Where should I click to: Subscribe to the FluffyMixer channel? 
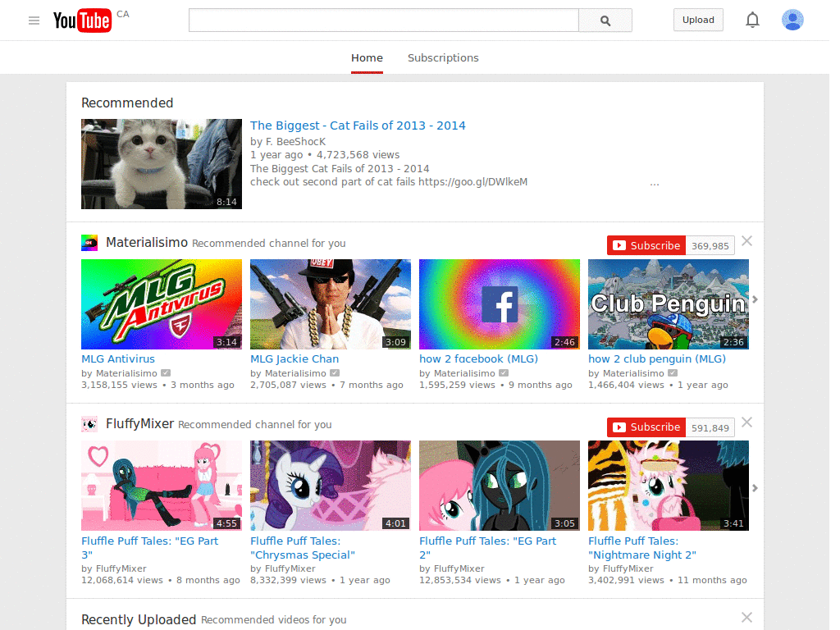(x=646, y=427)
